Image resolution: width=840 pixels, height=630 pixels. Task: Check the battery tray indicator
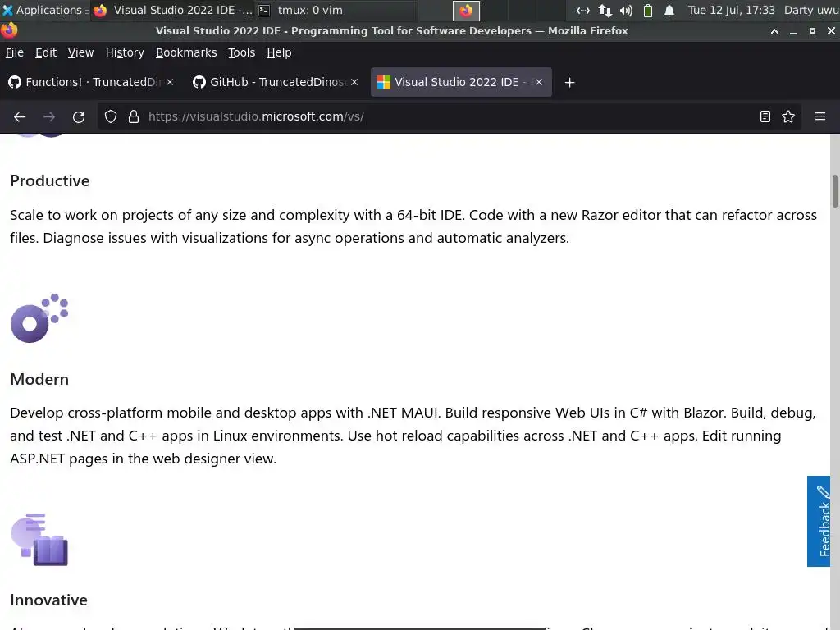pos(648,10)
